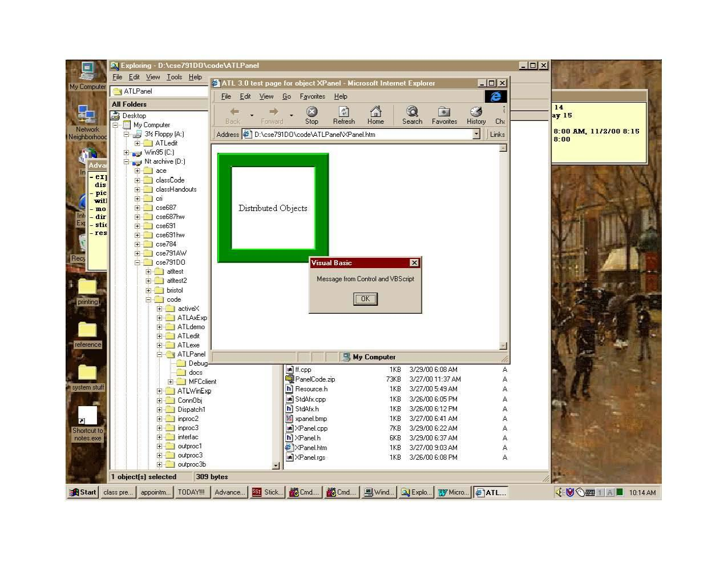Select the reference folder on desktop
728x563 pixels.
point(87,335)
